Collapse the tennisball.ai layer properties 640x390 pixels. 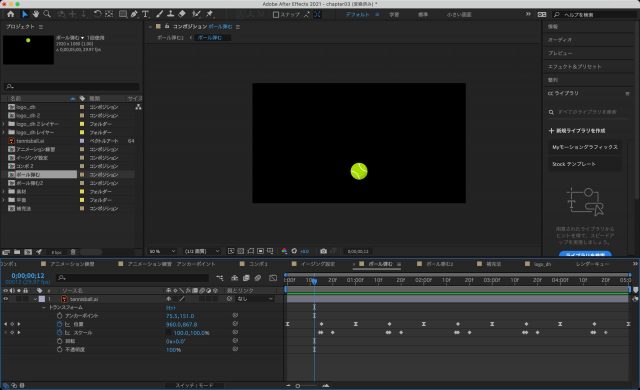35,299
